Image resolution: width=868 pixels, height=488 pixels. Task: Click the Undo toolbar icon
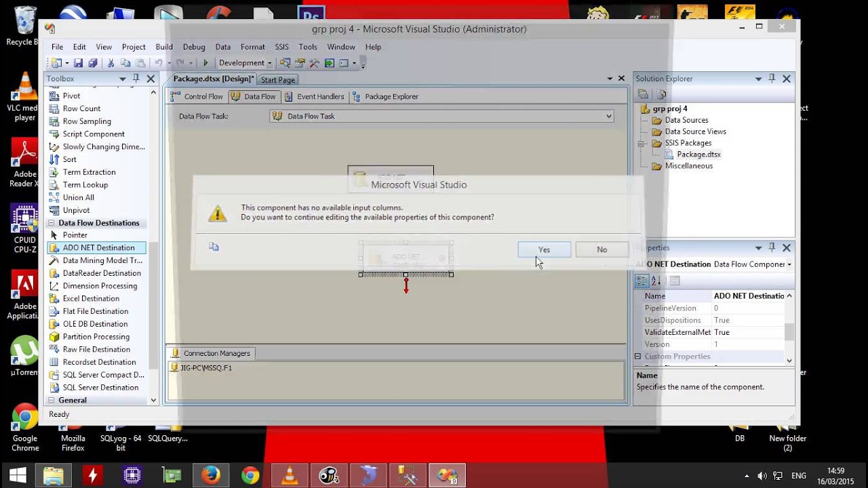158,63
